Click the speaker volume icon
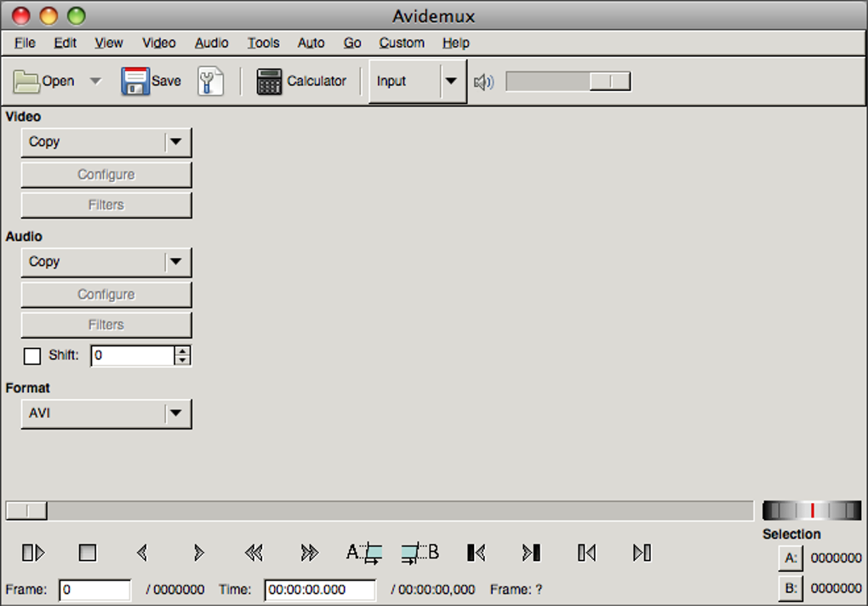The width and height of the screenshot is (868, 606). [x=484, y=83]
